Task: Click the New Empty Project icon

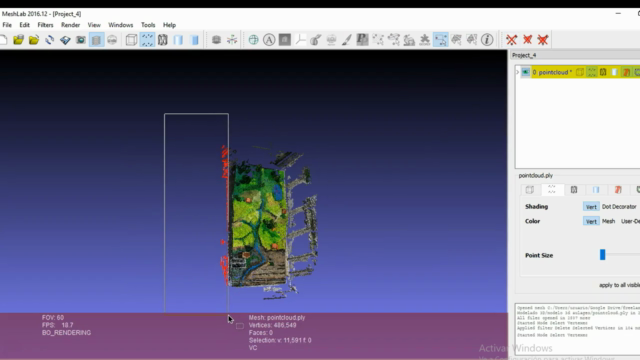Action: 3,40
